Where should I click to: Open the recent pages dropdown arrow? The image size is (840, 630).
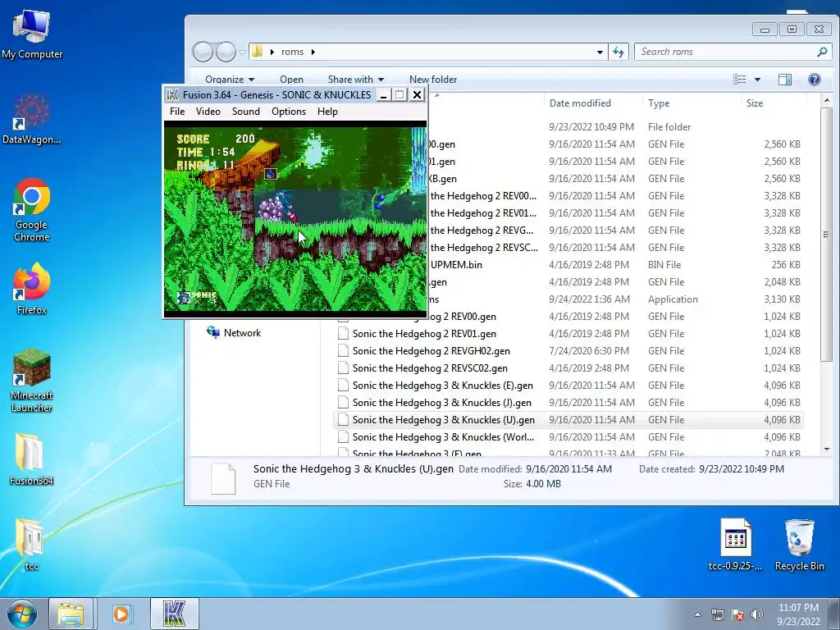pyautogui.click(x=242, y=52)
